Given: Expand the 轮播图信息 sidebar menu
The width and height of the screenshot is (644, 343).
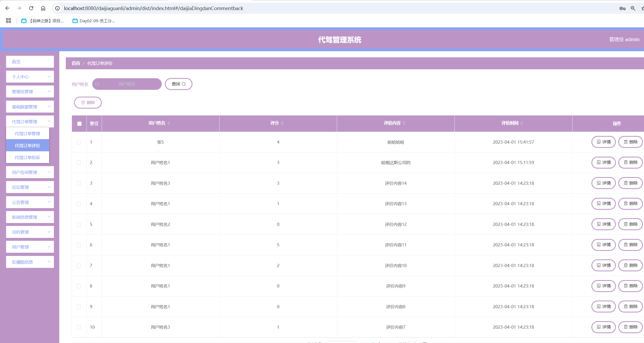Looking at the screenshot, I should pyautogui.click(x=30, y=262).
